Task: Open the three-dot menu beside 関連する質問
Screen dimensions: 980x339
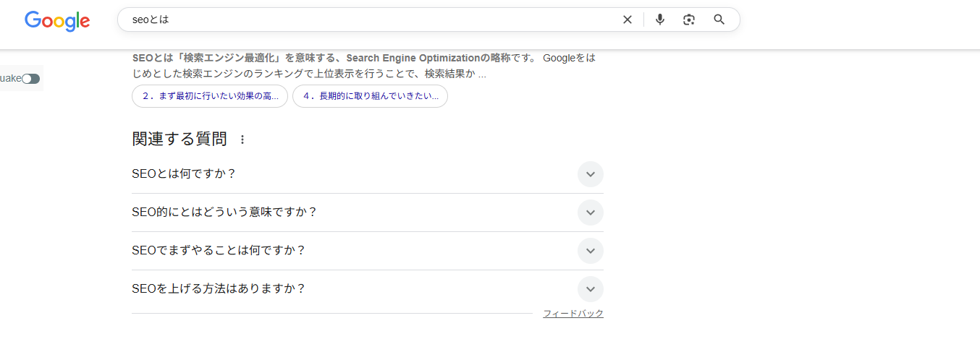Action: (242, 140)
